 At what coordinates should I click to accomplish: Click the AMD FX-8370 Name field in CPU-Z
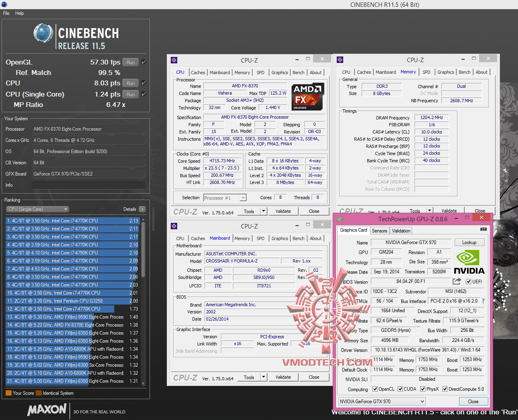tap(245, 86)
